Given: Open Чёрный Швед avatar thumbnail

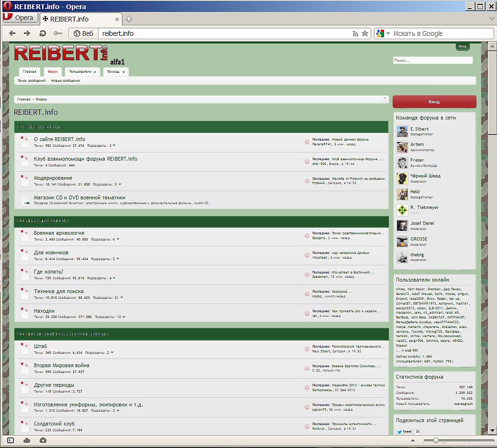Looking at the screenshot, I should point(402,179).
